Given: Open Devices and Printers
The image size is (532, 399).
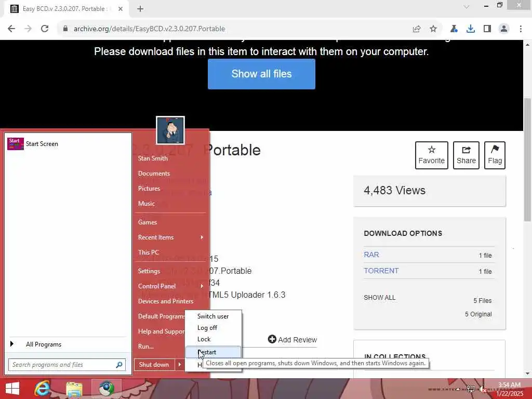Looking at the screenshot, I should coord(166,301).
